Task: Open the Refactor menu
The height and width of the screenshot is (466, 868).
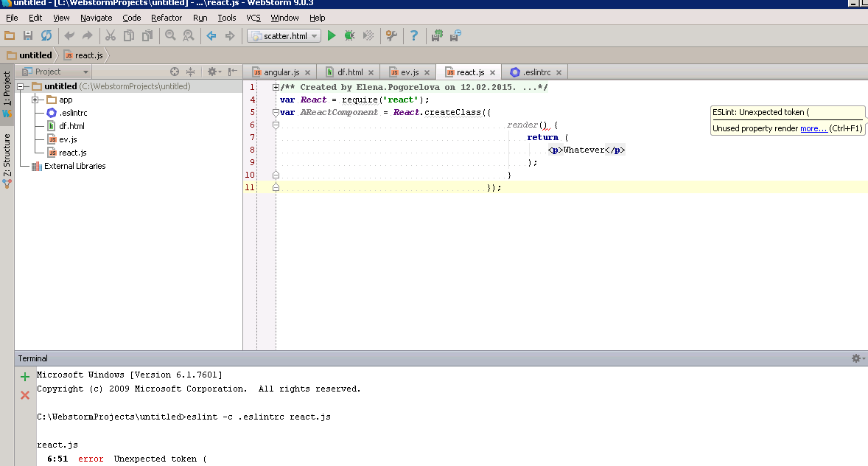Action: coord(167,18)
